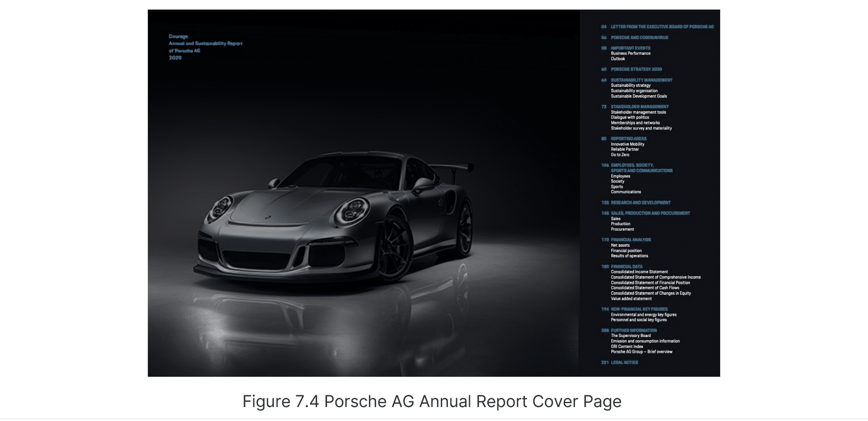
Task: Click the 'Financial position' line
Action: click(x=627, y=251)
